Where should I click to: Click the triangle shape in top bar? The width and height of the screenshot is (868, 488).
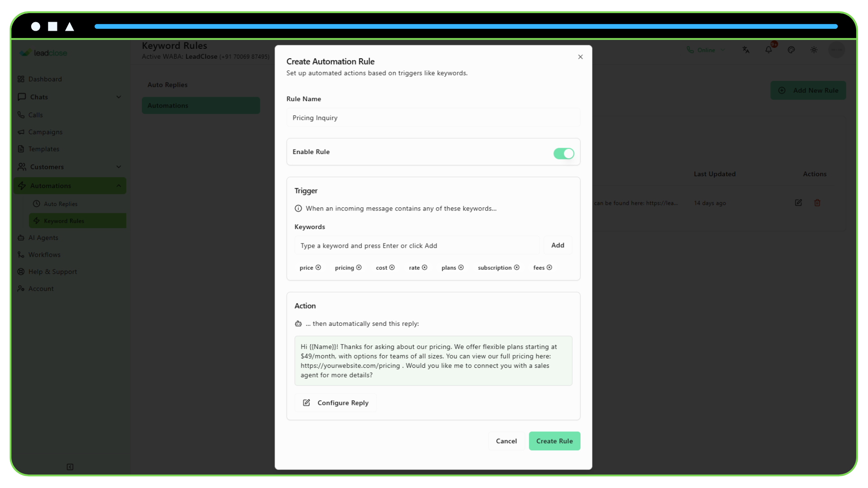(x=70, y=27)
